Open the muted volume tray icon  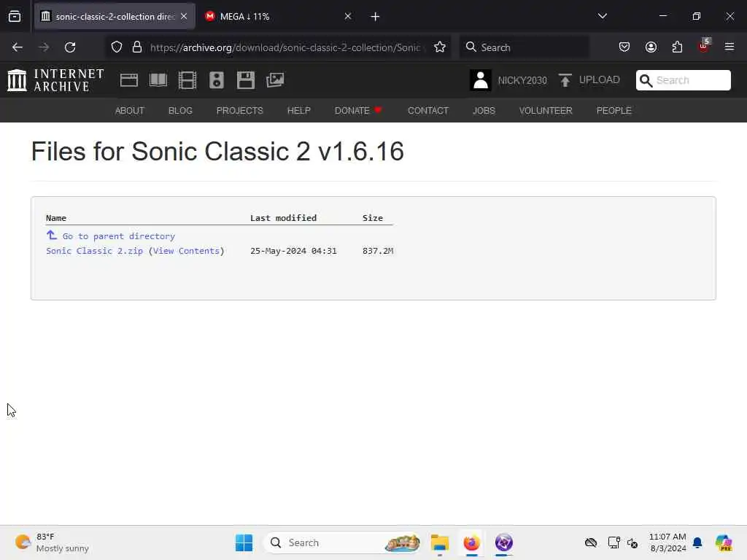[632, 542]
